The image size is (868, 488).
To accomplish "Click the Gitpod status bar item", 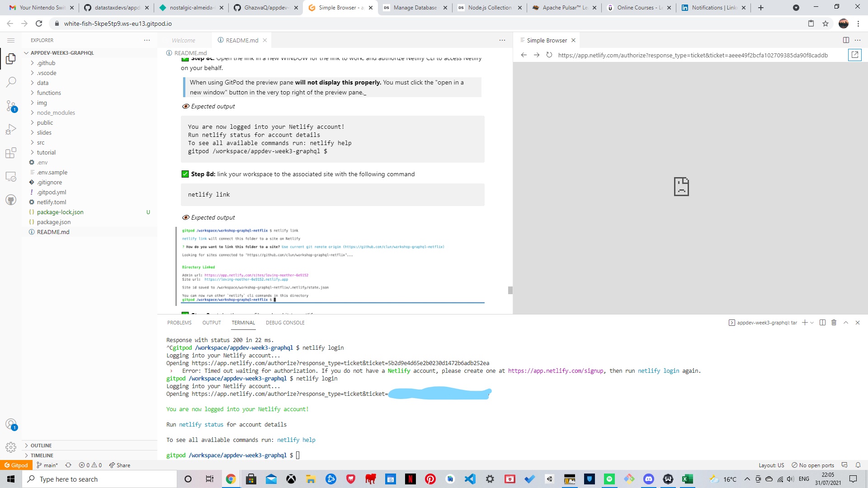I will (x=16, y=465).
